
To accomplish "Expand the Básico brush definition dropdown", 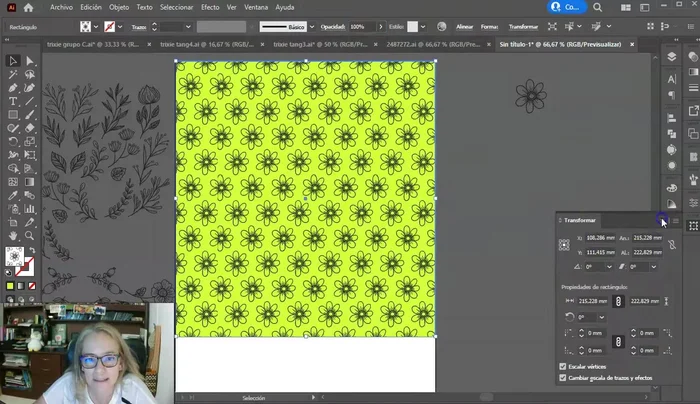I will [x=312, y=27].
